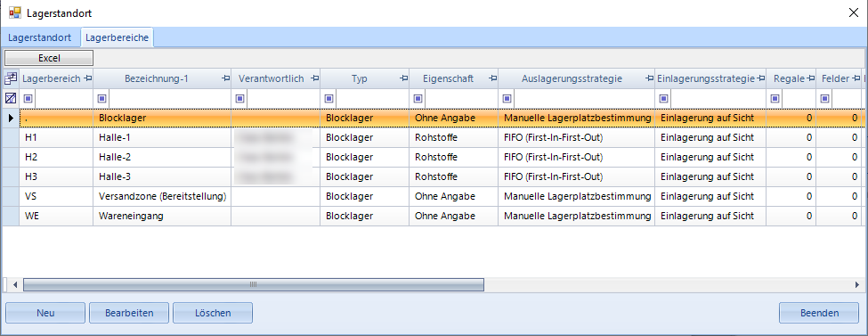
Task: Close the dialog with Beenden
Action: click(x=819, y=313)
